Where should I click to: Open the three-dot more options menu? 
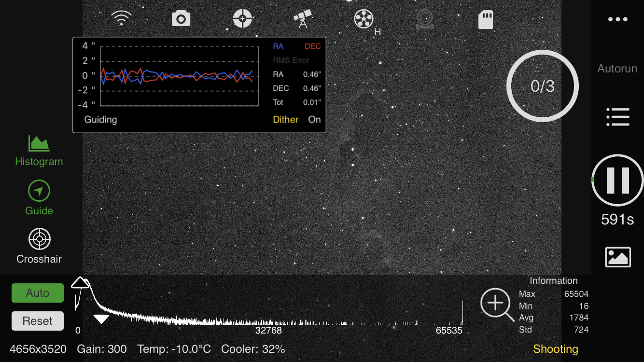click(x=617, y=19)
